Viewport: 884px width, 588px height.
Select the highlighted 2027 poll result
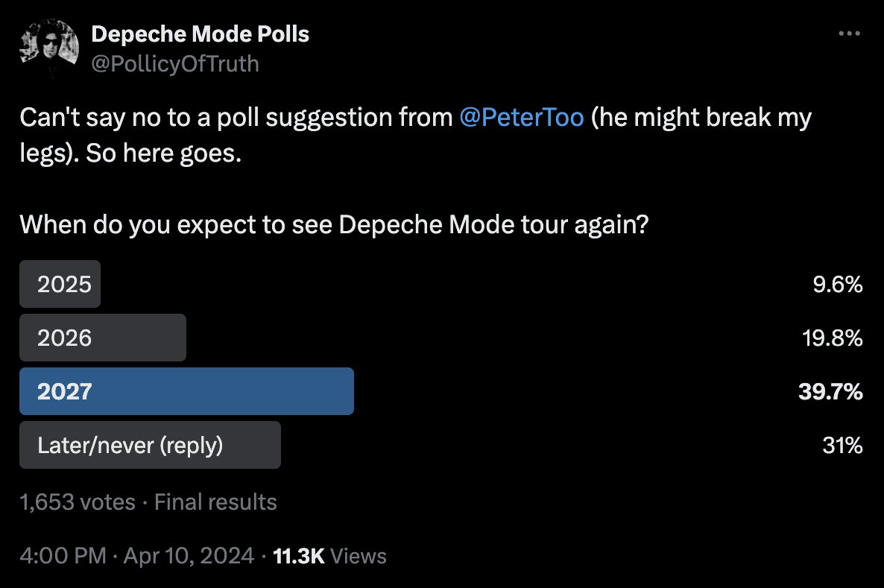pyautogui.click(x=186, y=391)
